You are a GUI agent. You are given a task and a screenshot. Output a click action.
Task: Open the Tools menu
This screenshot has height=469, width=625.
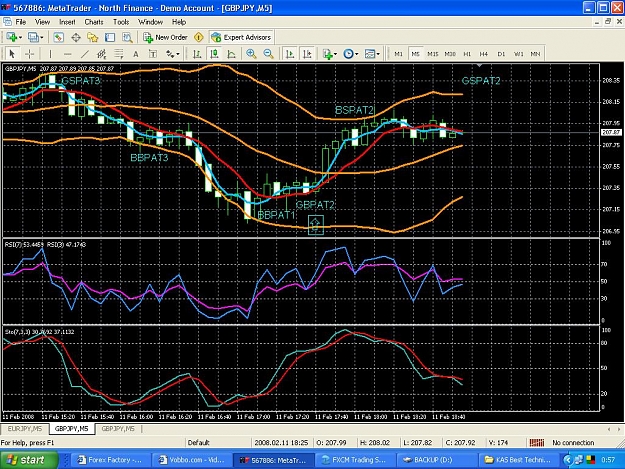click(121, 22)
